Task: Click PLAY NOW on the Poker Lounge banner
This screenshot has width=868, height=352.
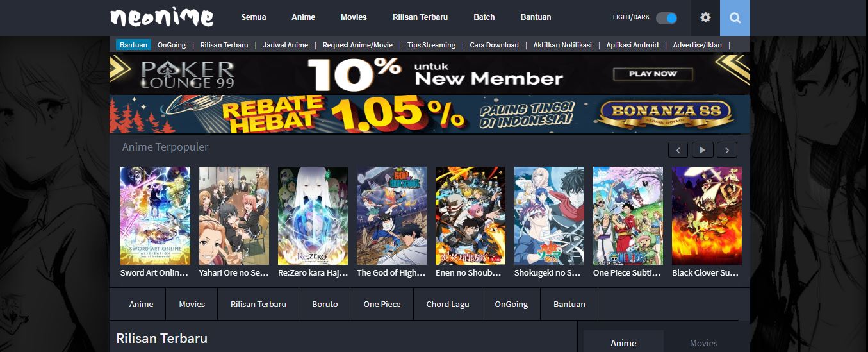Action: tap(653, 74)
